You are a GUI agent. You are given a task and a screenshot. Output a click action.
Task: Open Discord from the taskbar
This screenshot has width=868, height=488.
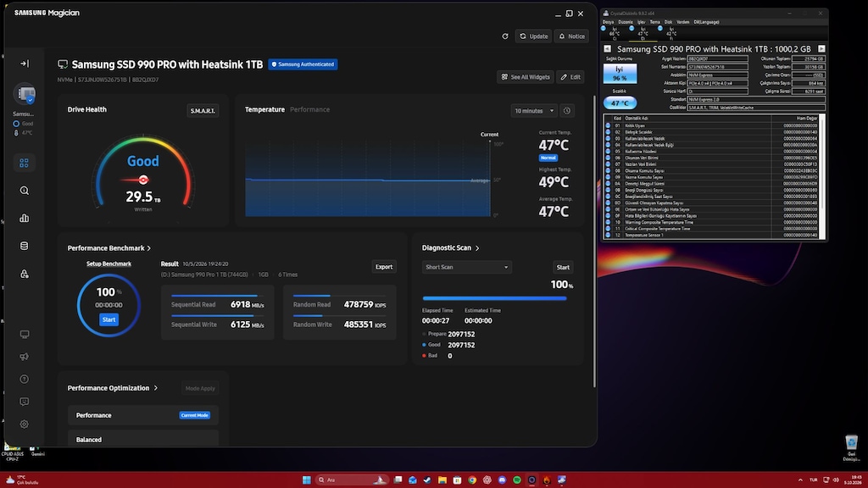coord(502,480)
